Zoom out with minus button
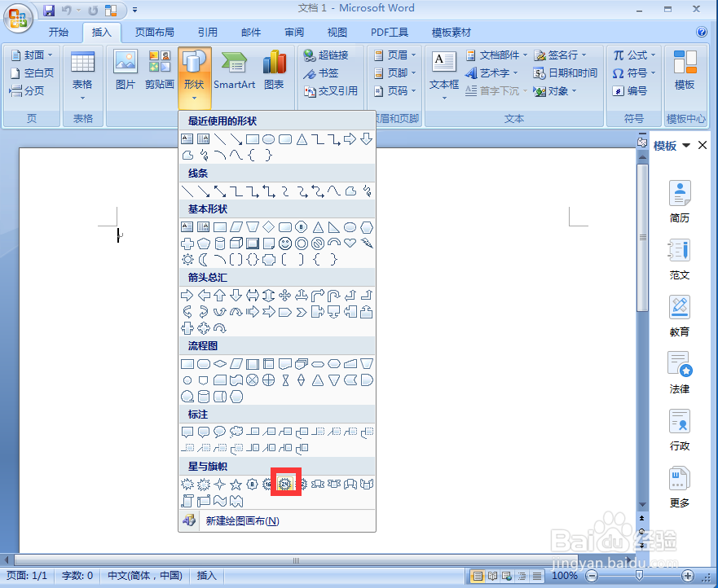Image resolution: width=718 pixels, height=588 pixels. click(x=592, y=576)
